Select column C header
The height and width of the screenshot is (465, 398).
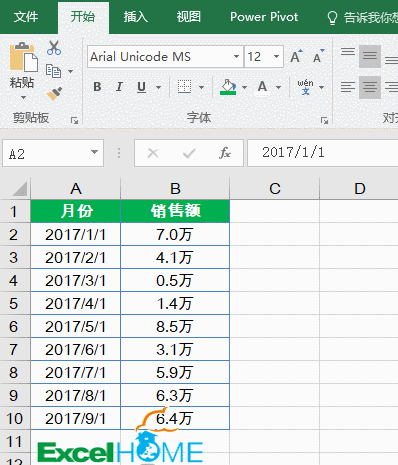click(275, 189)
